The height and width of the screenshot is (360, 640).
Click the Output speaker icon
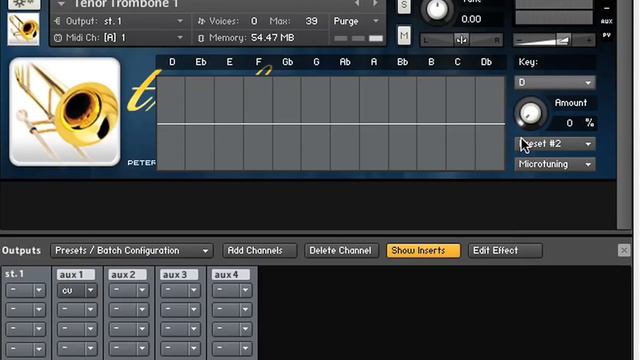pyautogui.click(x=58, y=21)
